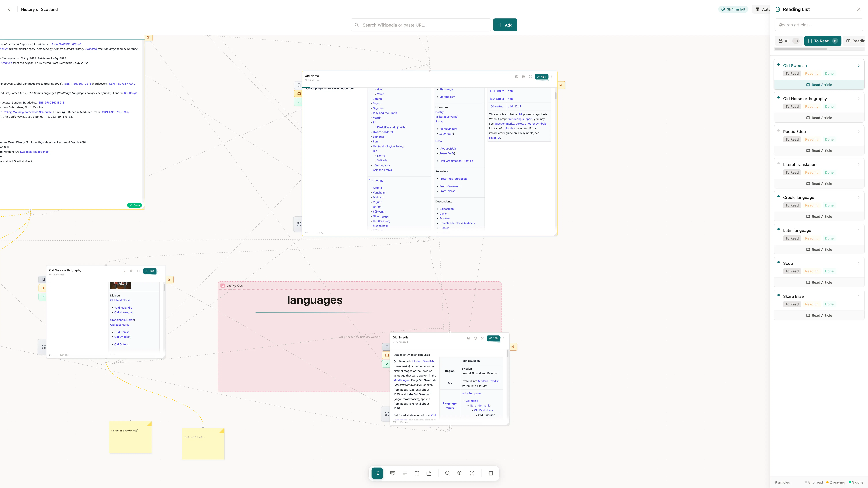This screenshot has width=868, height=488.
Task: Click the Done badge on the leftmost article card
Action: (x=134, y=205)
